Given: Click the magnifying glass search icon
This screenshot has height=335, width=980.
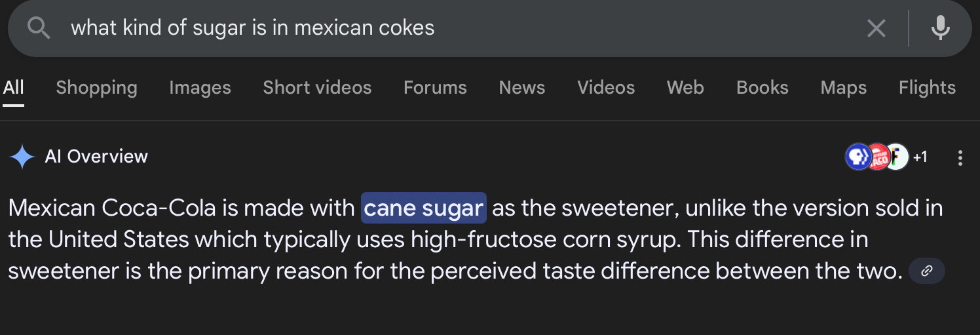Looking at the screenshot, I should [39, 28].
